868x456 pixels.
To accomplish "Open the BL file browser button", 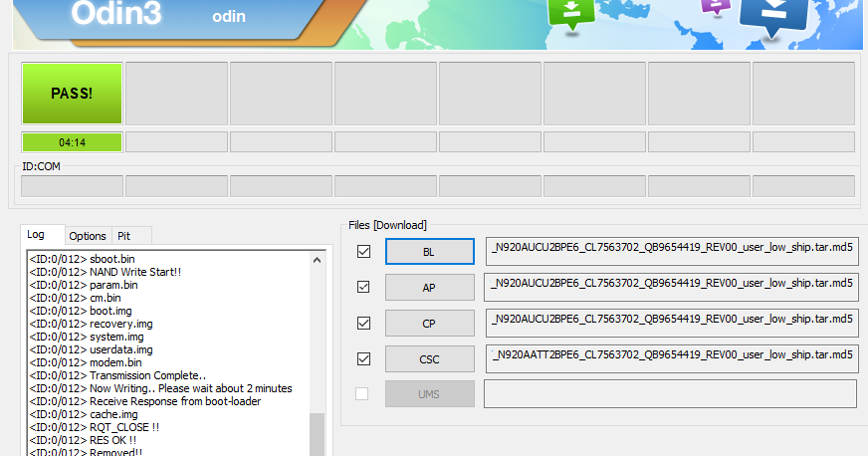I will pos(430,252).
